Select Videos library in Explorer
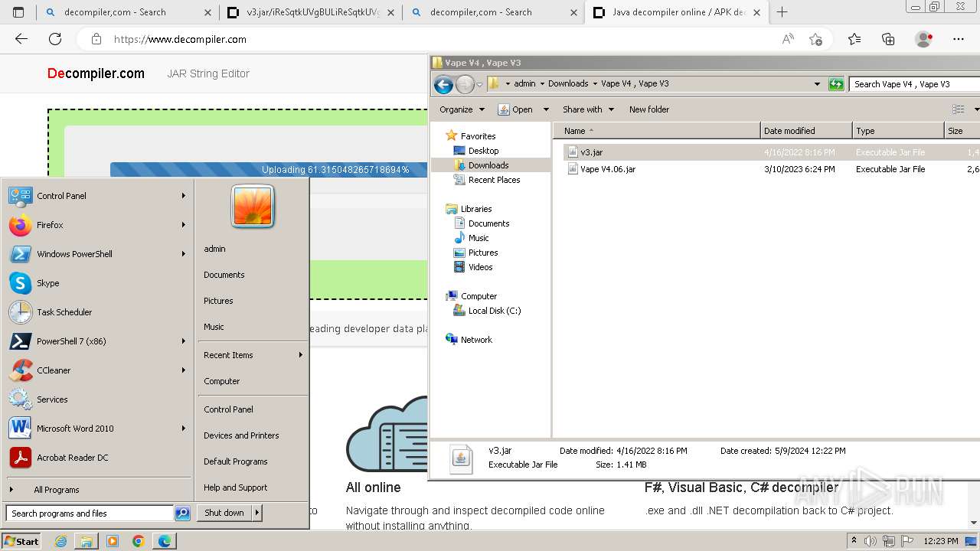 tap(480, 267)
